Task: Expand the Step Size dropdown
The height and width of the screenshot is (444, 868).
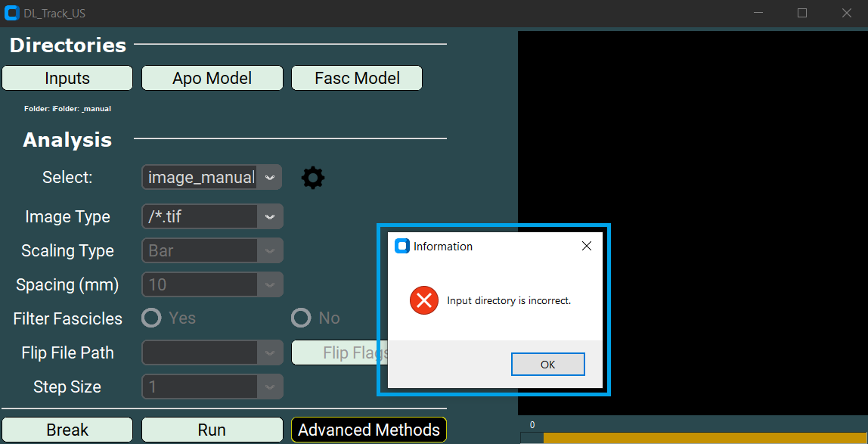Action: coord(212,387)
